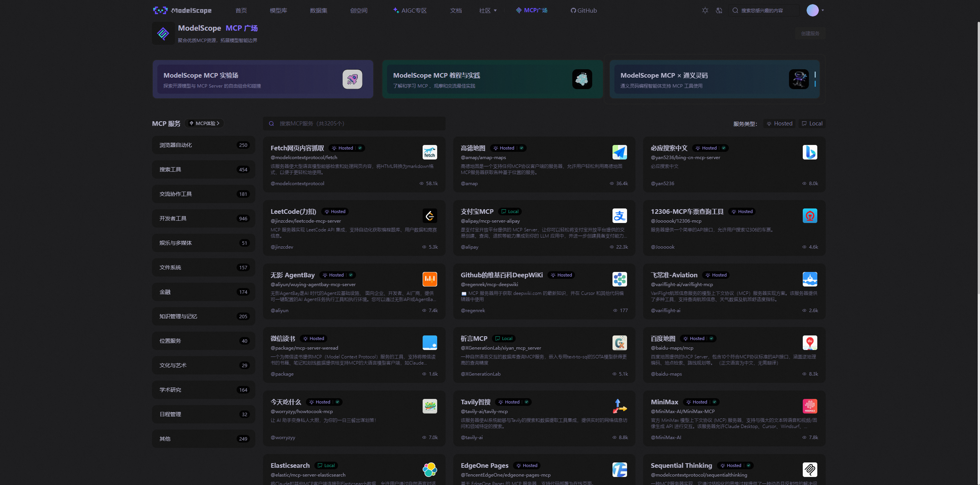
Task: Switch language with the translate icon
Action: click(x=719, y=10)
